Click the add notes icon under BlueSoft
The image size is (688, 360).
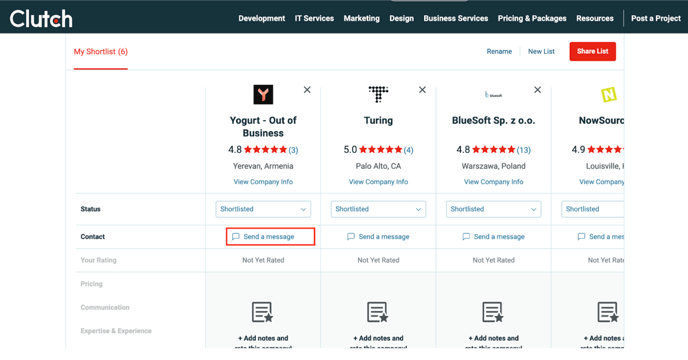coord(493,312)
